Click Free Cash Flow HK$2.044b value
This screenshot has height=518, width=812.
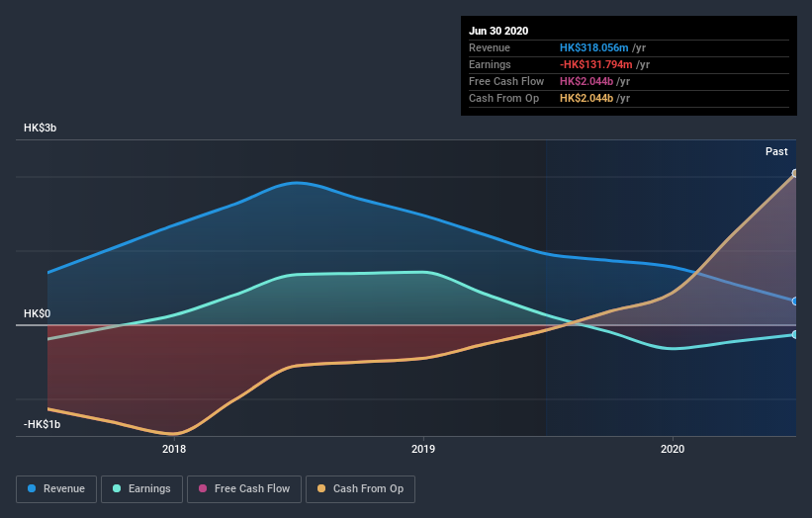click(586, 81)
